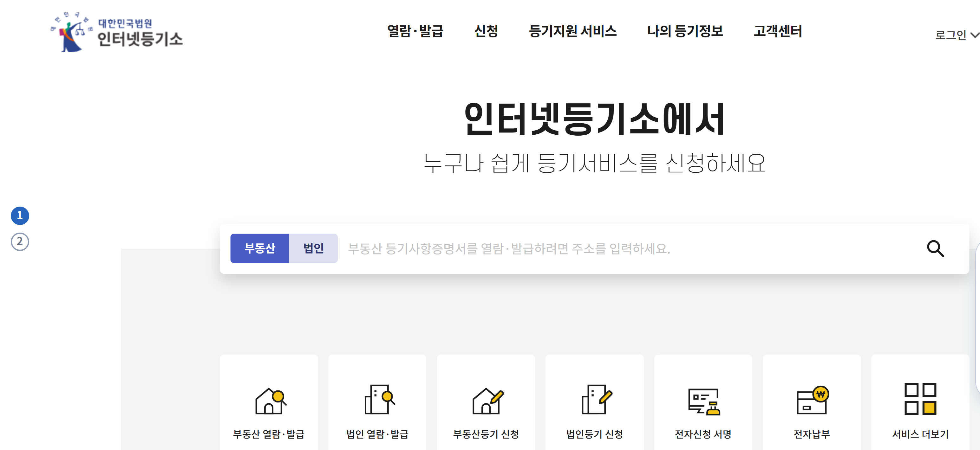The height and width of the screenshot is (450, 980).
Task: Go to page indicator 2
Action: pyautogui.click(x=20, y=242)
